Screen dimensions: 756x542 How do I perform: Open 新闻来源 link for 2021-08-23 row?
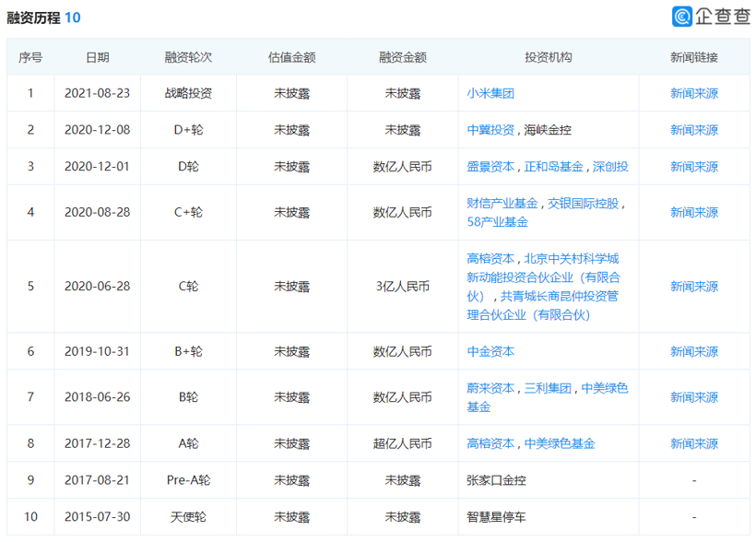coord(694,93)
